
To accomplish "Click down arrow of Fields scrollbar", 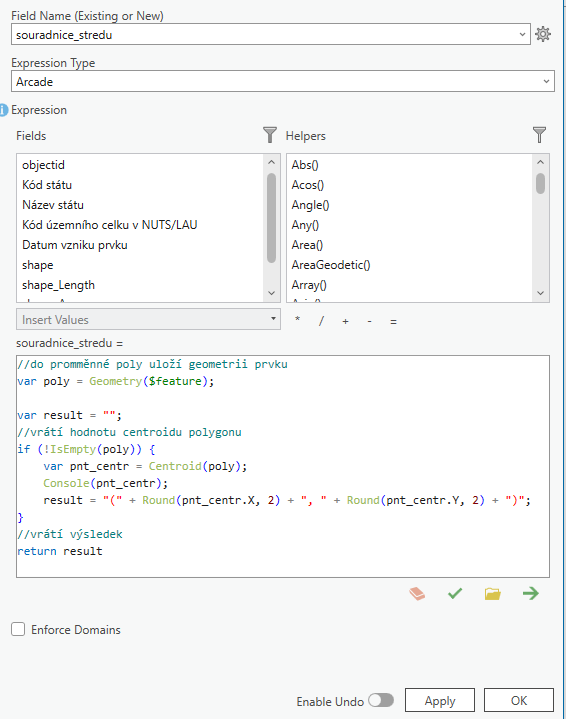I will point(271,293).
